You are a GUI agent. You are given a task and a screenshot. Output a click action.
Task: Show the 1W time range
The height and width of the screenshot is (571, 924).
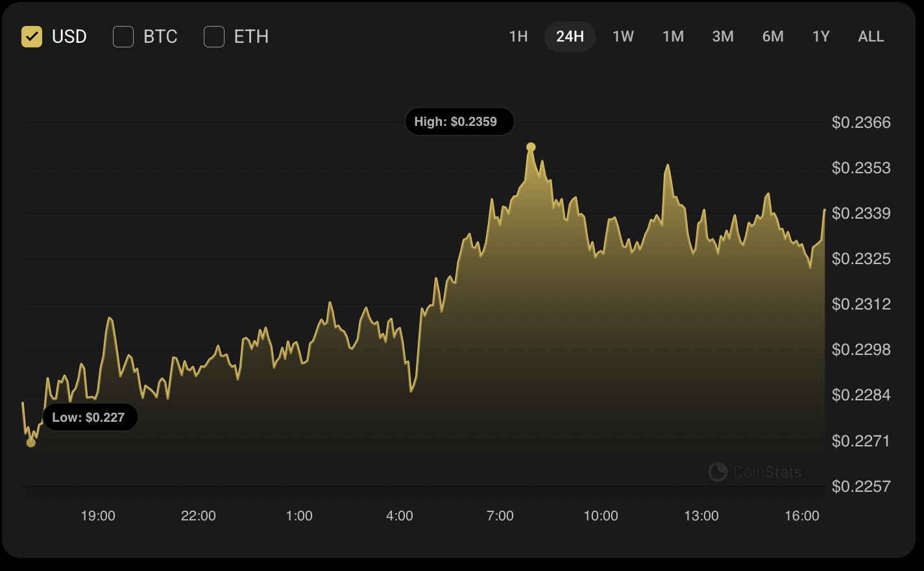point(623,37)
